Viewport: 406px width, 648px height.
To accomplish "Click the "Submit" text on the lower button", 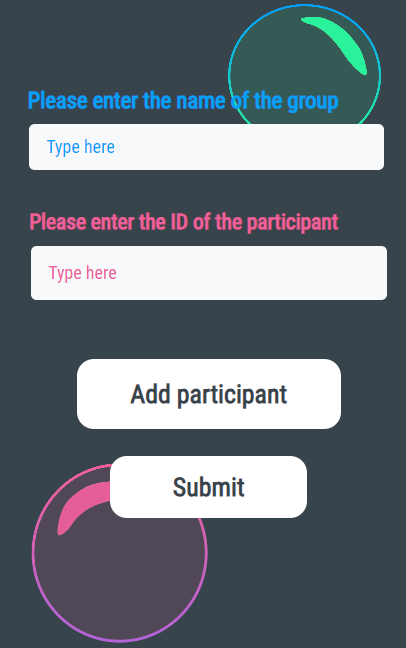I will [208, 487].
